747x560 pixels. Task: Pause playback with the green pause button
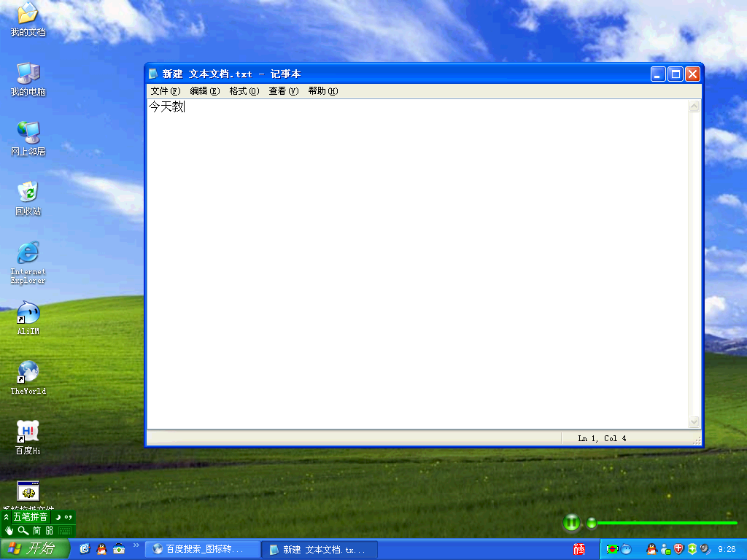(x=571, y=523)
